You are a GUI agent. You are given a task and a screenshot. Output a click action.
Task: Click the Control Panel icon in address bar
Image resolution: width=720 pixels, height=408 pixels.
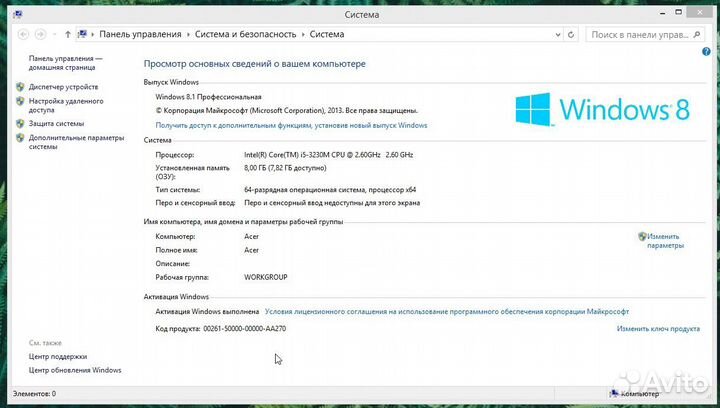pyautogui.click(x=82, y=34)
